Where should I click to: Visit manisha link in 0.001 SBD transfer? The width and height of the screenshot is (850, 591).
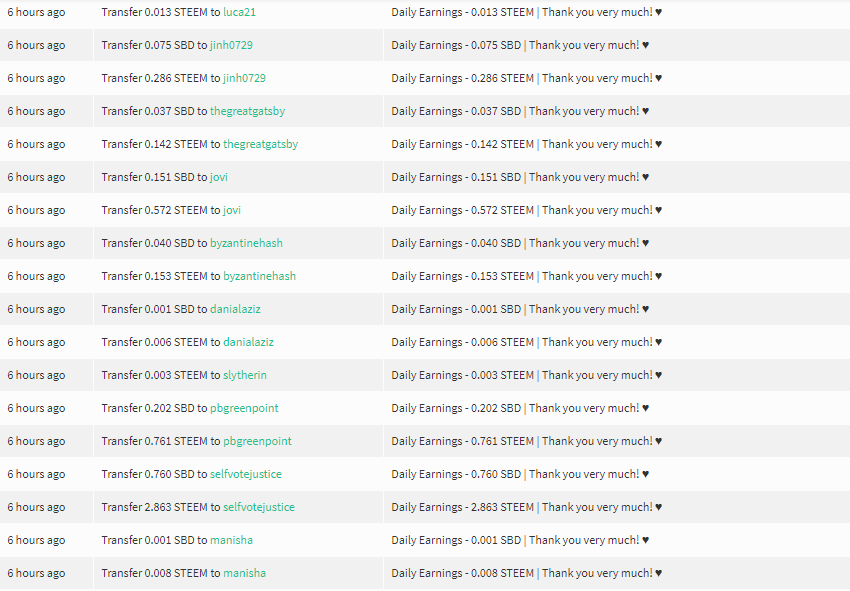point(231,540)
